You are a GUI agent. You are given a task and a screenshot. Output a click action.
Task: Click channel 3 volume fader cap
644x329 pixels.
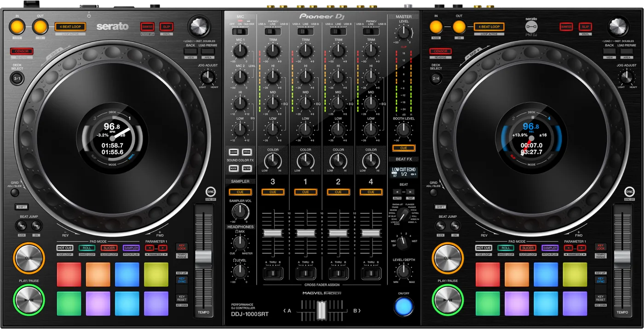(x=273, y=233)
